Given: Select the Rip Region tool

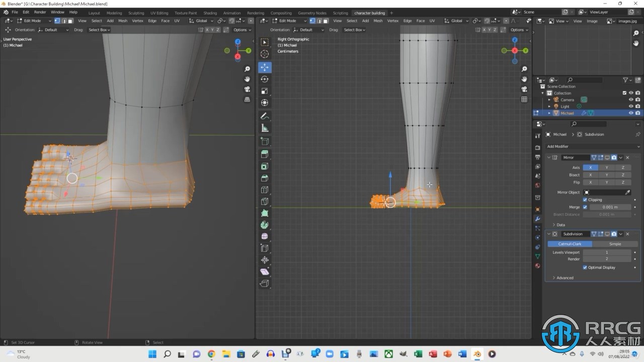Looking at the screenshot, I should pyautogui.click(x=265, y=283).
